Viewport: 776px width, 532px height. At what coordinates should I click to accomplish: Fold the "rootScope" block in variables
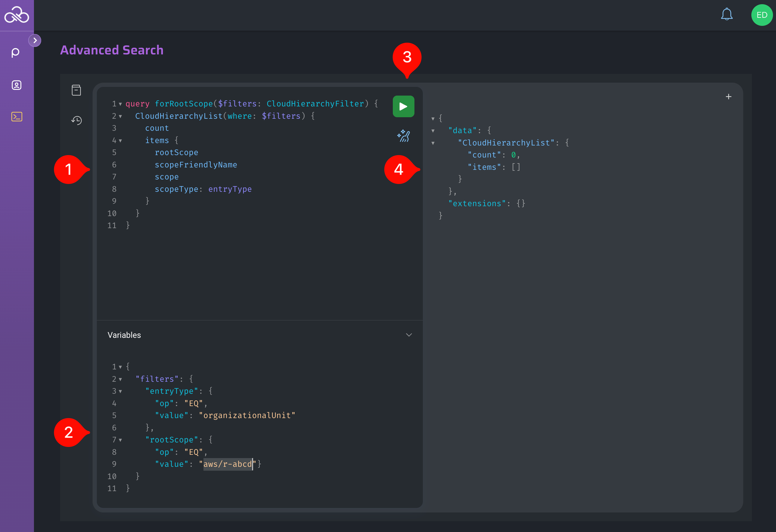tap(121, 440)
